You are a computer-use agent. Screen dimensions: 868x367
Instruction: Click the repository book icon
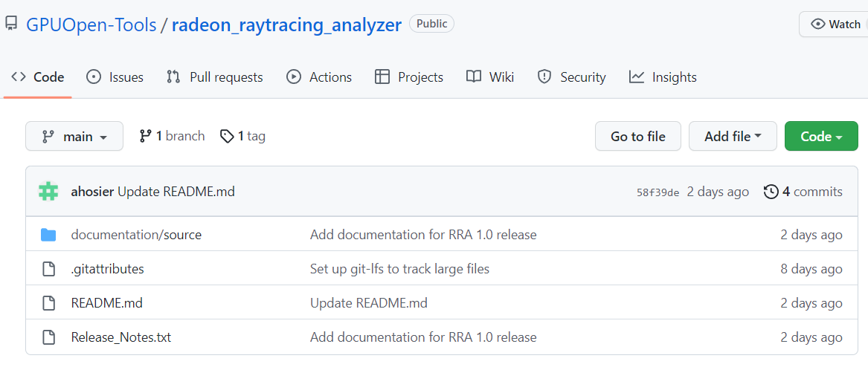[x=11, y=25]
